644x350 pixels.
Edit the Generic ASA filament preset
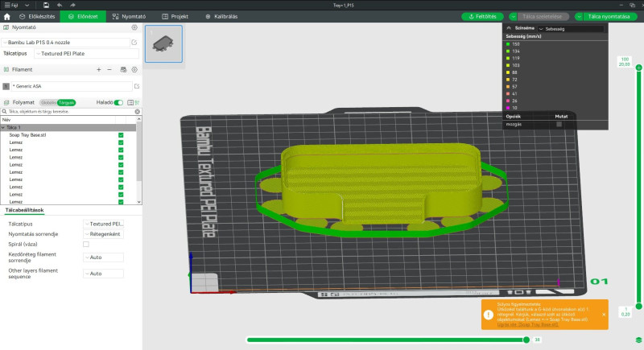(137, 86)
